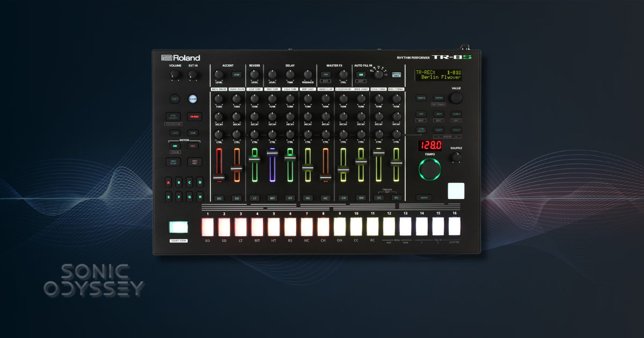This screenshot has width=644, height=338.
Task: Turn the VALUE knob
Action: tap(456, 98)
